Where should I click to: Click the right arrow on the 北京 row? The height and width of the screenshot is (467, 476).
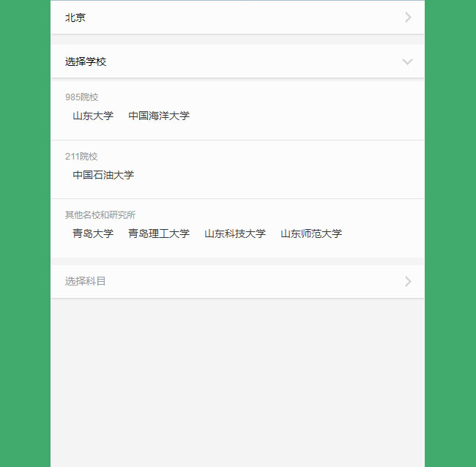pos(408,18)
